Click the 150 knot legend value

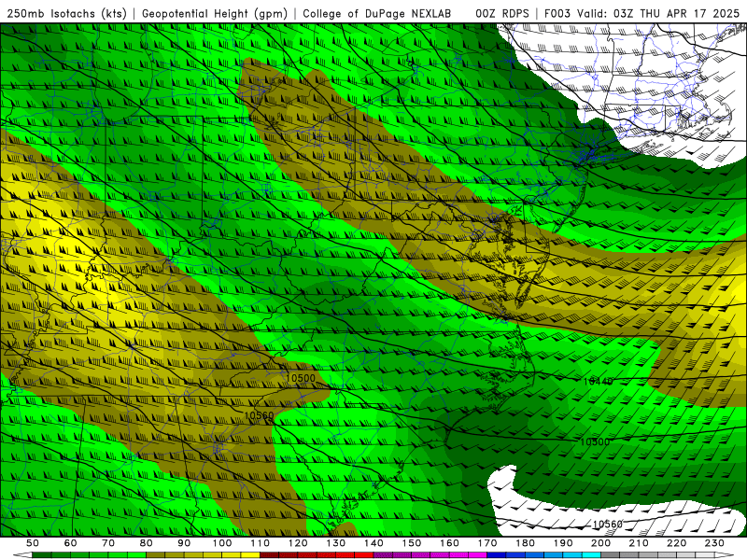click(412, 543)
